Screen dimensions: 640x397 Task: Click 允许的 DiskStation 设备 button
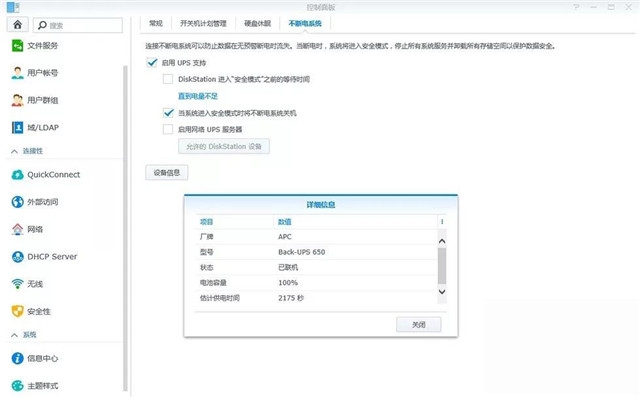coord(224,146)
